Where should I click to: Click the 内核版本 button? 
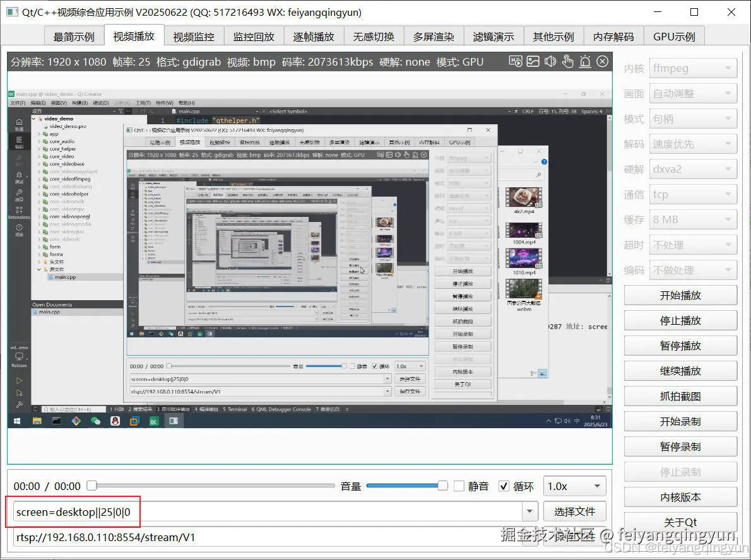coord(680,498)
